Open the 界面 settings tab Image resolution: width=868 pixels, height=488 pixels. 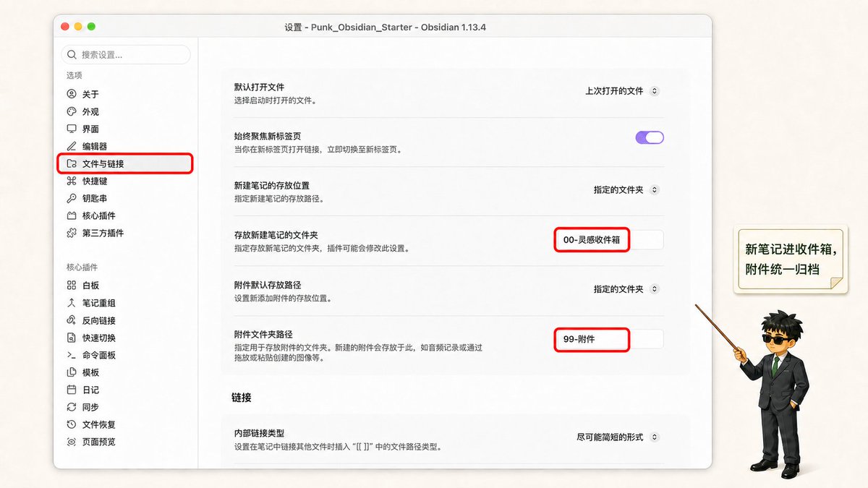(126, 129)
